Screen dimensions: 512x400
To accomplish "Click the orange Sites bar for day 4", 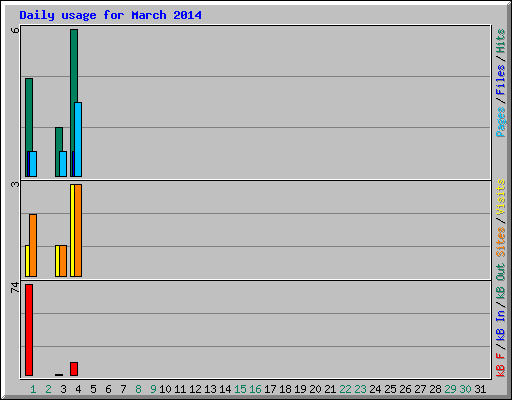I will pos(78,230).
